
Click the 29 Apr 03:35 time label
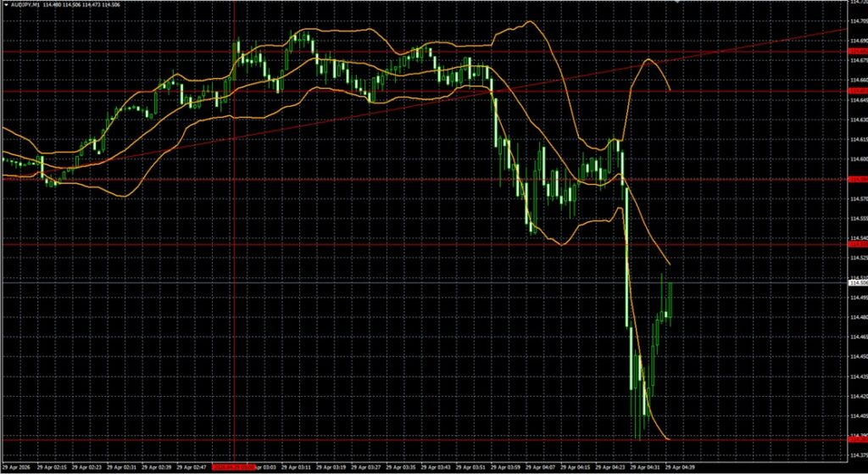tap(400, 467)
